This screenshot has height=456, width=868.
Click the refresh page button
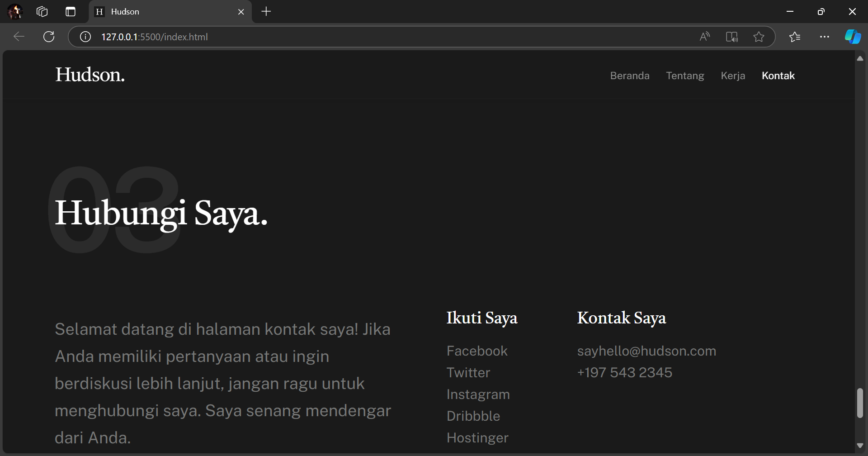pos(49,37)
